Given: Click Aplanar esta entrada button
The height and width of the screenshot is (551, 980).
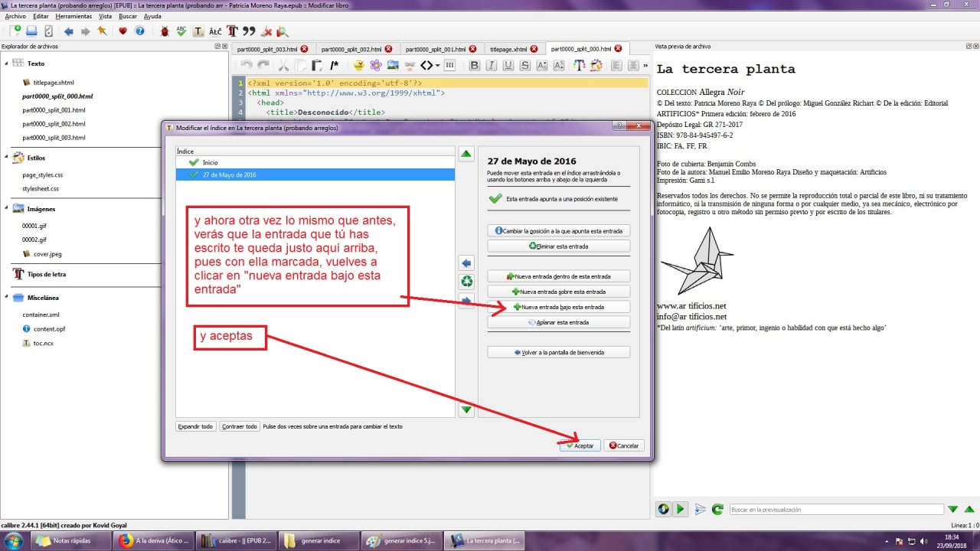Looking at the screenshot, I should 559,323.
